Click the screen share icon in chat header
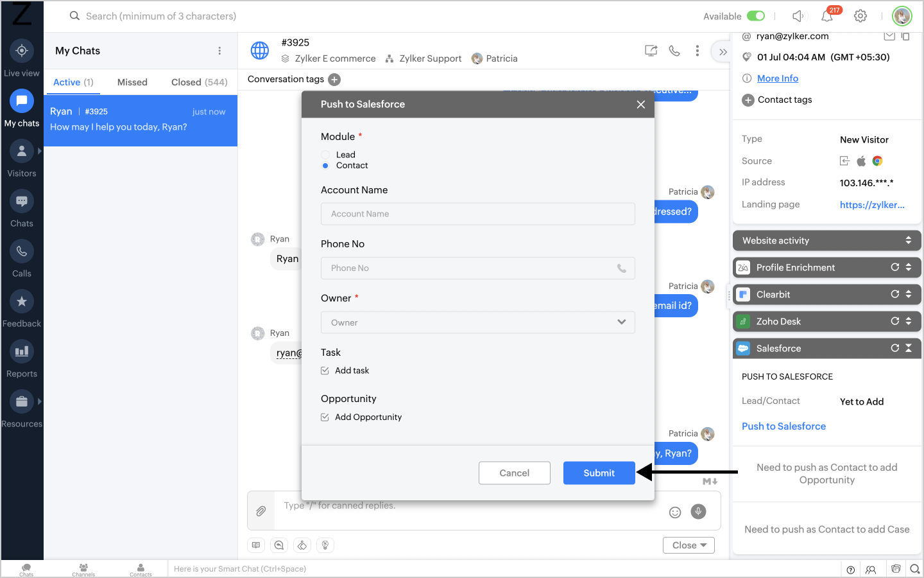 click(651, 51)
